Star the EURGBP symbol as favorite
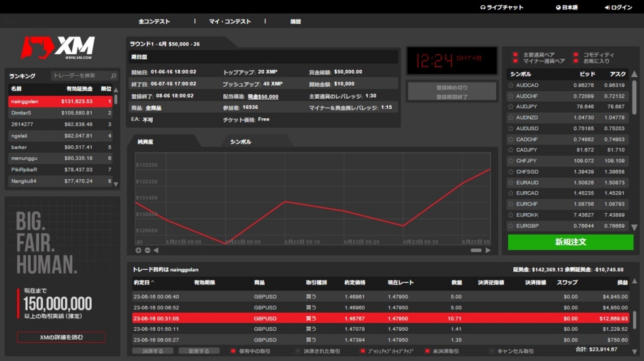644x361 pixels. coord(511,226)
